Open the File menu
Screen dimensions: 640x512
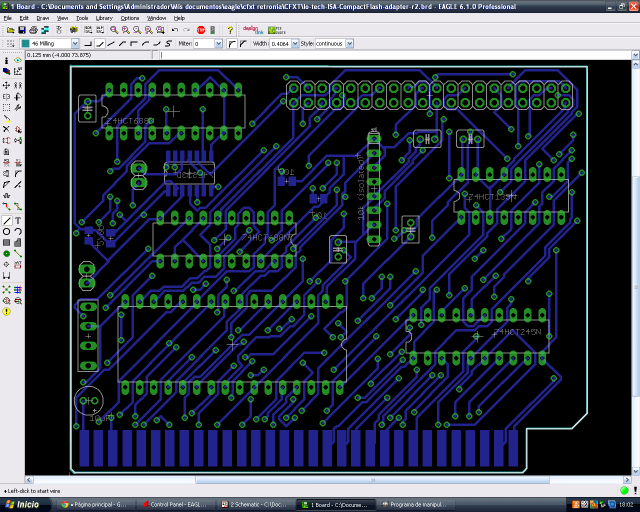[8, 18]
